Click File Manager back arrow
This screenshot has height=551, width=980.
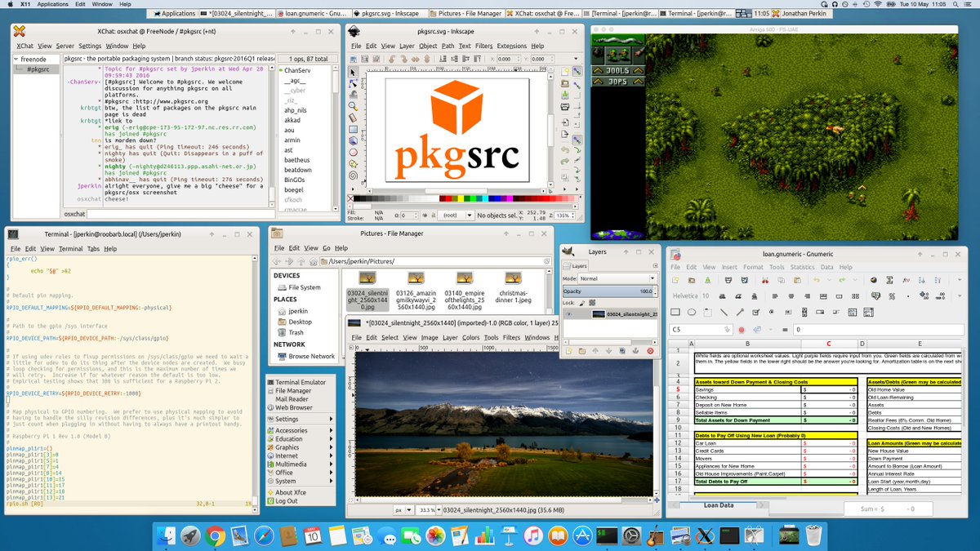(x=277, y=261)
